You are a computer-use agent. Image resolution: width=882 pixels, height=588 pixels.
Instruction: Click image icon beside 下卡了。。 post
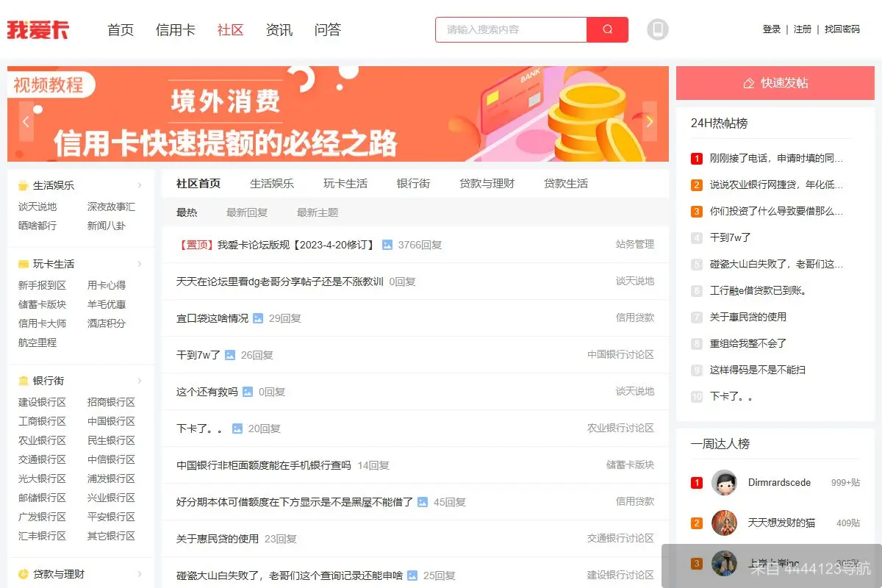tap(237, 429)
